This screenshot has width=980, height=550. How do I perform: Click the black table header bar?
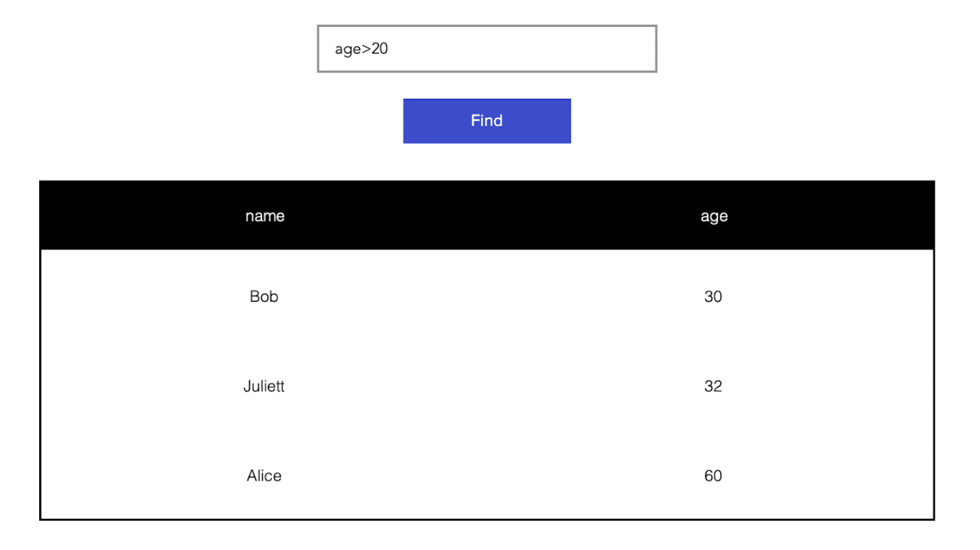[487, 214]
